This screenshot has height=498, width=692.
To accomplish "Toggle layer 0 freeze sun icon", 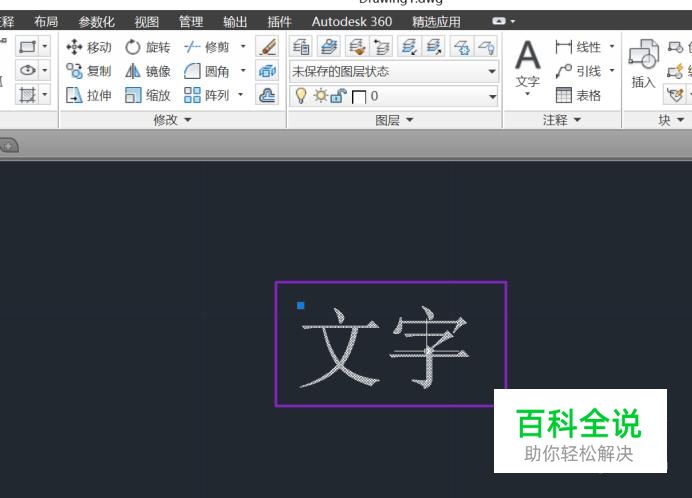I will coord(320,95).
